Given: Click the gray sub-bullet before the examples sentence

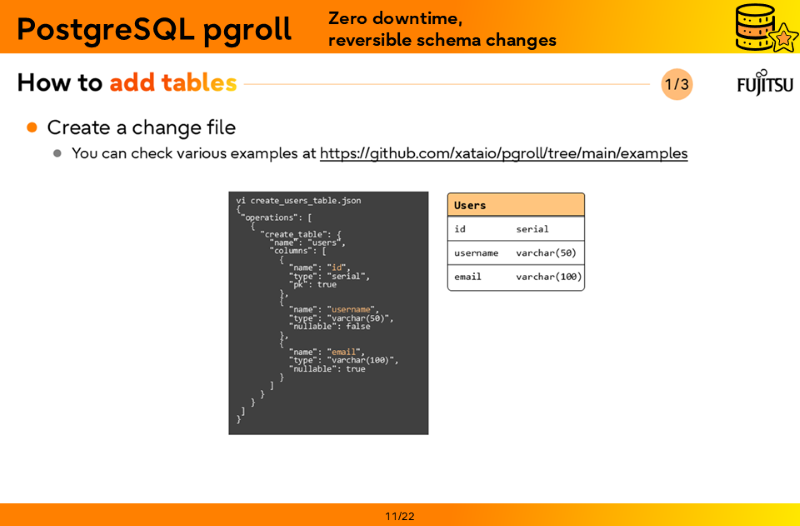Looking at the screenshot, I should pos(58,153).
